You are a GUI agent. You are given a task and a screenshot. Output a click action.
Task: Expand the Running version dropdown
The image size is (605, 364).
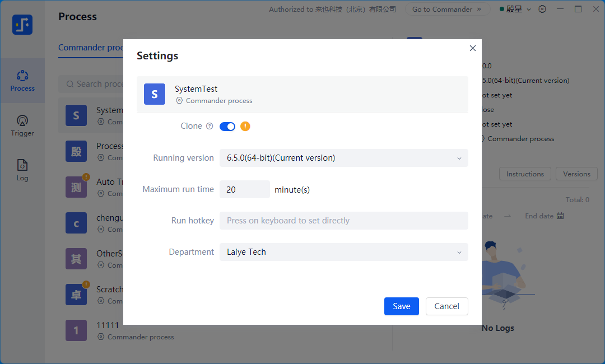(343, 158)
